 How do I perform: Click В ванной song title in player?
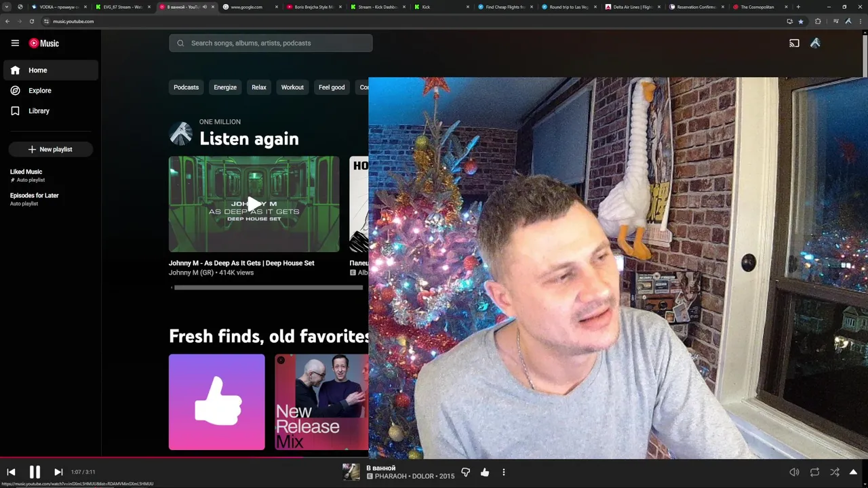click(x=380, y=468)
